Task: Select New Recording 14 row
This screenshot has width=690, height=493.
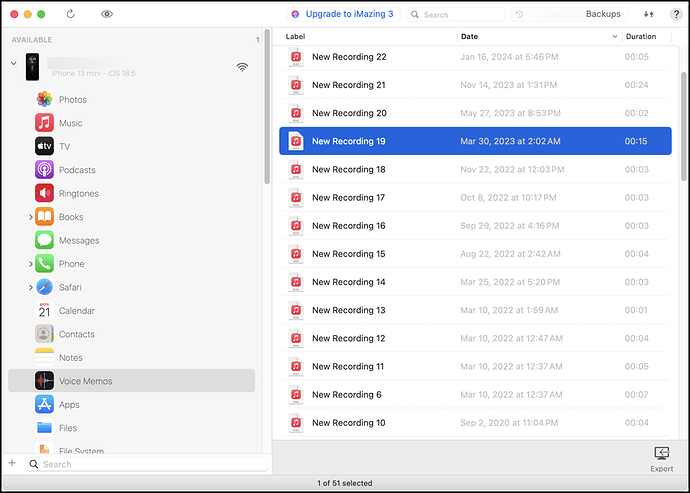Action: (x=475, y=282)
